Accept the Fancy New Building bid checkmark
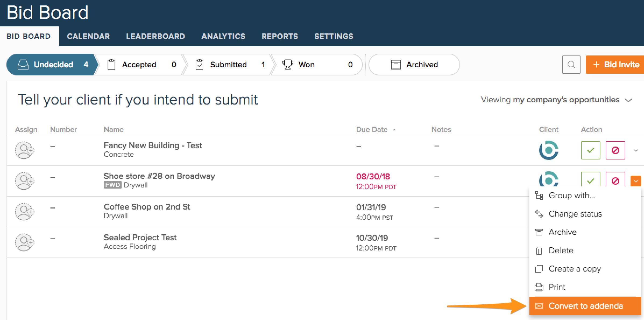Image resolution: width=644 pixels, height=320 pixels. [590, 150]
